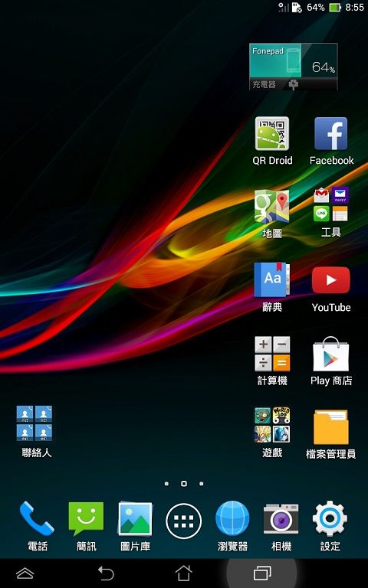Screen dimensions: 368x588
Task: Tap the Fonepad battery widget
Action: pos(294,67)
